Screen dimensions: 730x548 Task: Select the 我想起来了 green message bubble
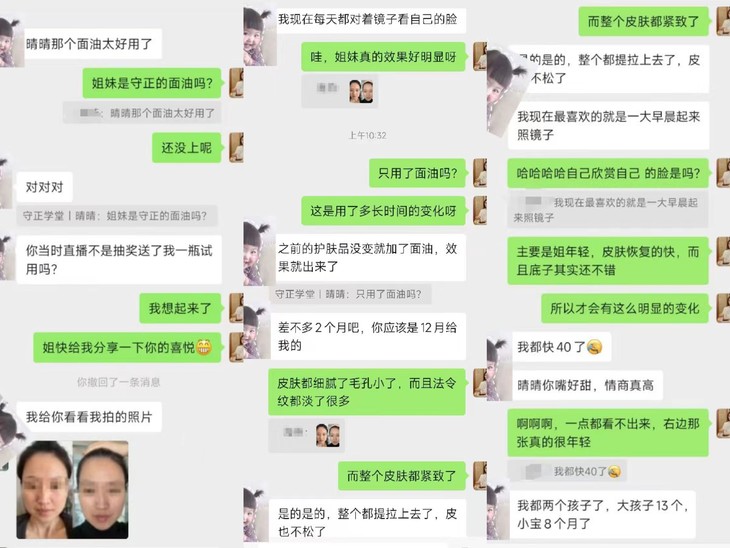pyautogui.click(x=180, y=308)
